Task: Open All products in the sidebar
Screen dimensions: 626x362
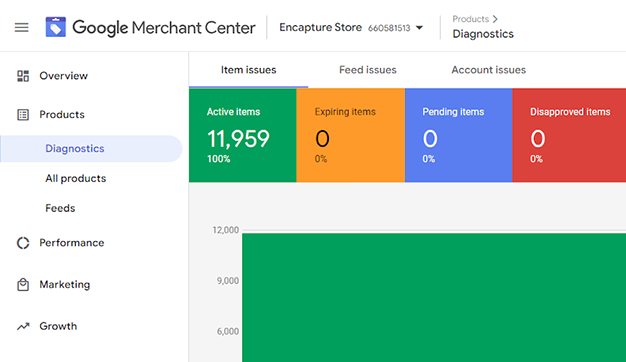Action: click(x=76, y=178)
